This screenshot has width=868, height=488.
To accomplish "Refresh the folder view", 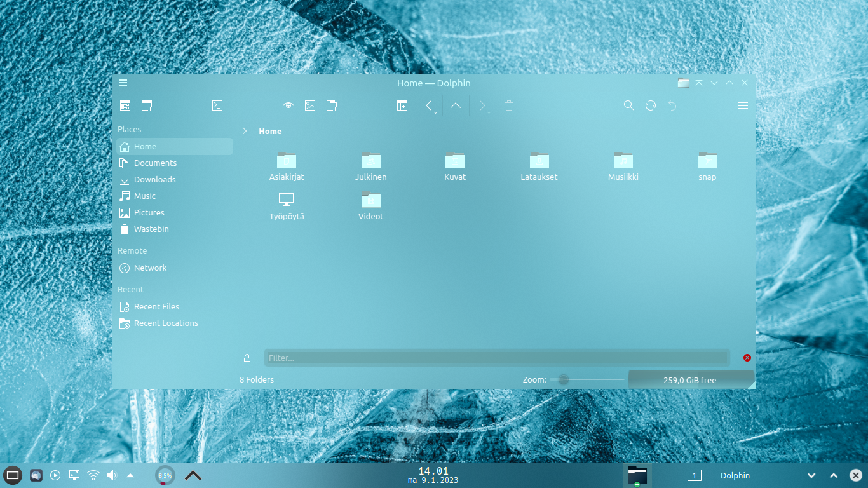I will (x=651, y=105).
